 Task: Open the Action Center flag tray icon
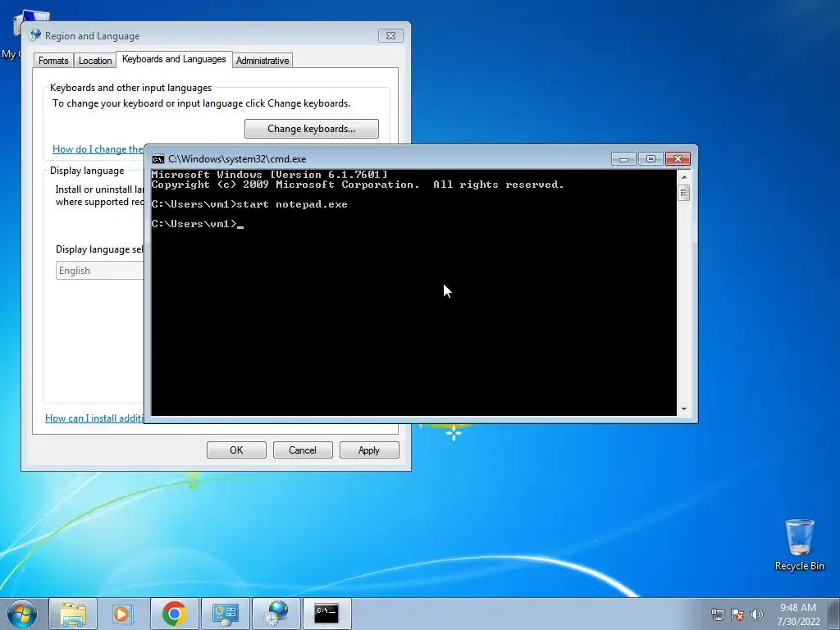pyautogui.click(x=737, y=614)
